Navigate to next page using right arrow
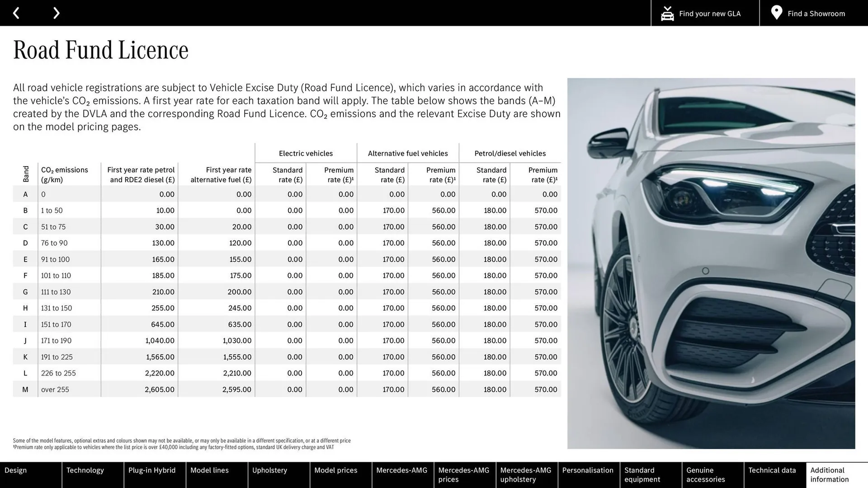868x488 pixels. pos(57,13)
